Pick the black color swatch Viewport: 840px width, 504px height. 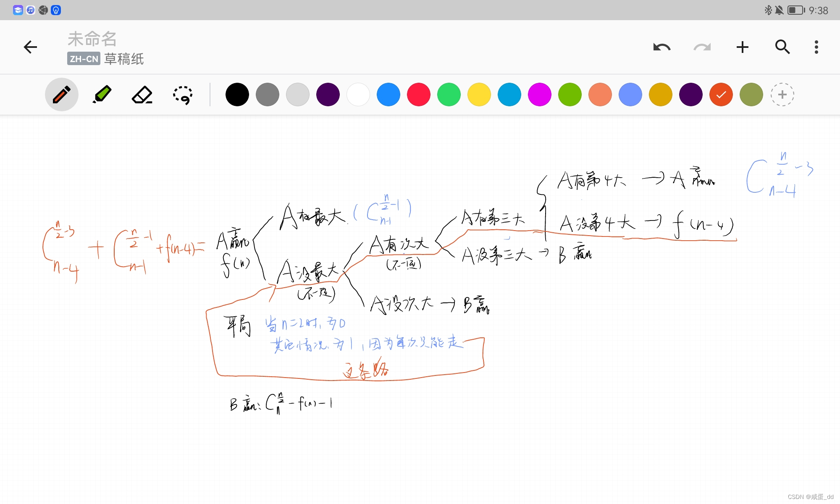pyautogui.click(x=237, y=94)
